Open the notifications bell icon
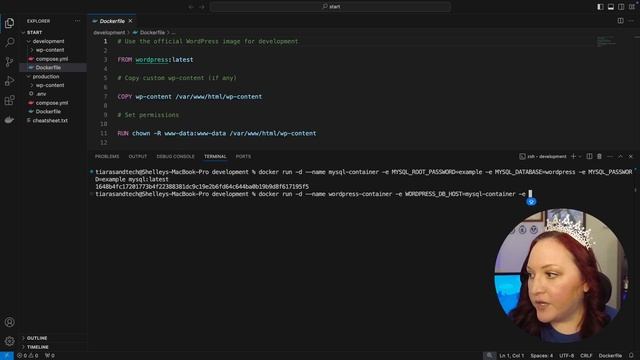Screen dimensions: 640x360 point(631,356)
